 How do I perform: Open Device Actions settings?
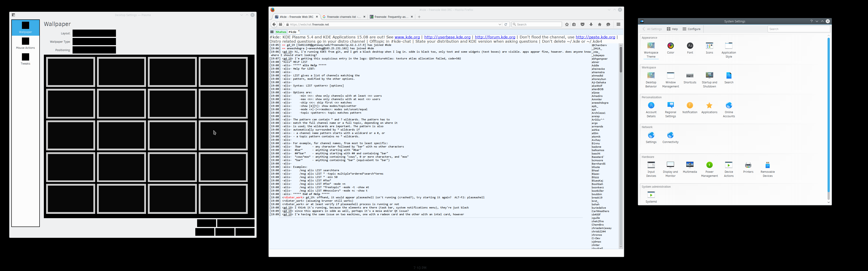point(729,169)
